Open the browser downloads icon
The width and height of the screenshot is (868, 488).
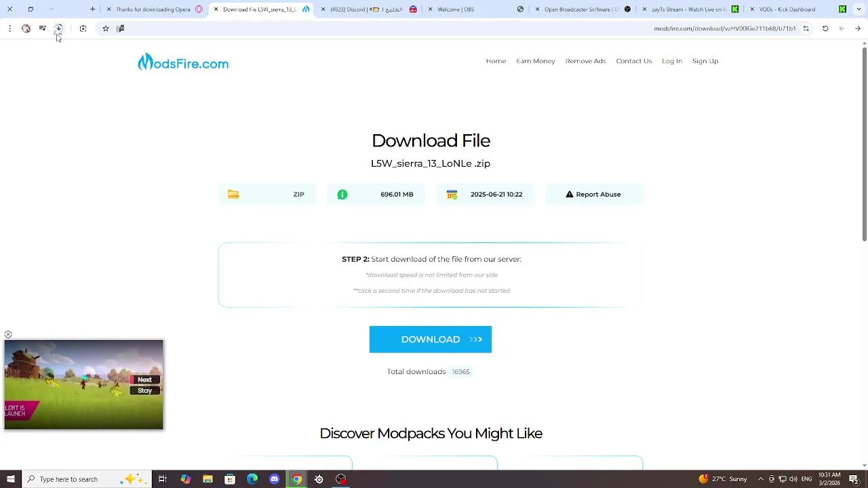(58, 28)
